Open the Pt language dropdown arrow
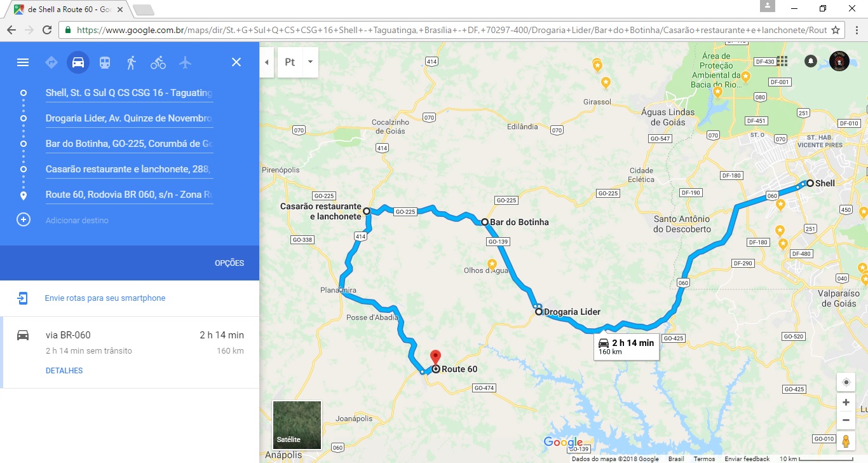Image resolution: width=868 pixels, height=463 pixels. click(x=310, y=62)
